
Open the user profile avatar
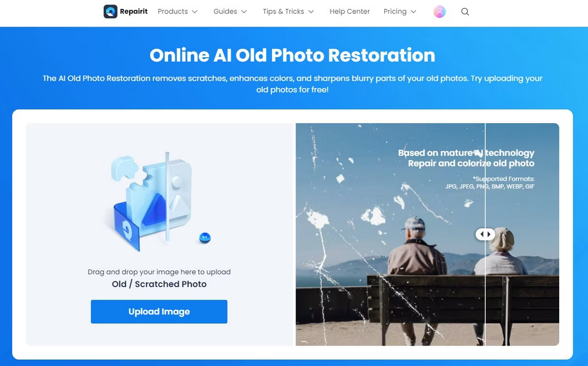pos(439,11)
